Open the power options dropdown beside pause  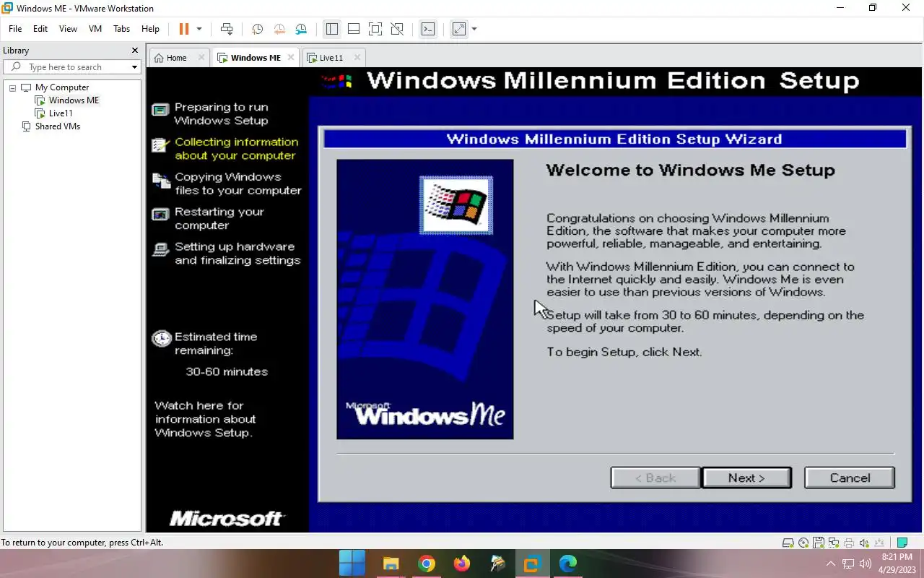click(x=199, y=29)
